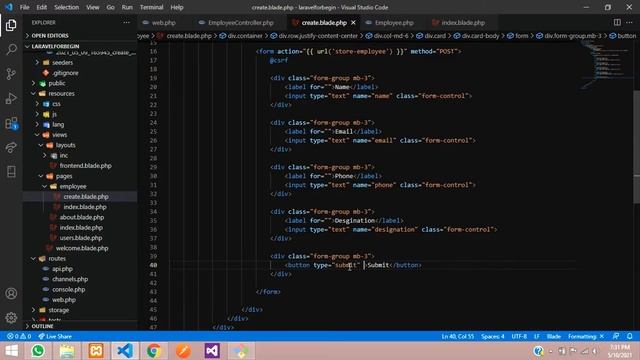The width and height of the screenshot is (640, 360).
Task: Open the File menu
Action: (x=24, y=7)
